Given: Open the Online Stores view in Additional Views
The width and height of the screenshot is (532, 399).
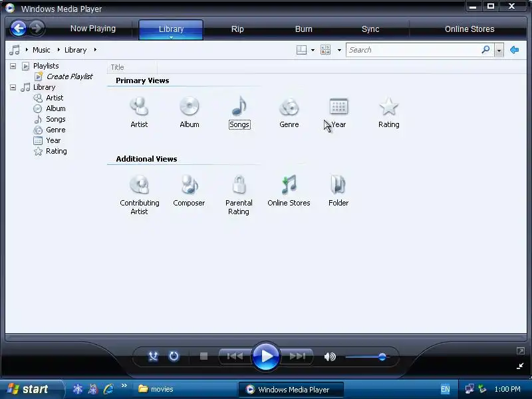Looking at the screenshot, I should pyautogui.click(x=289, y=191).
